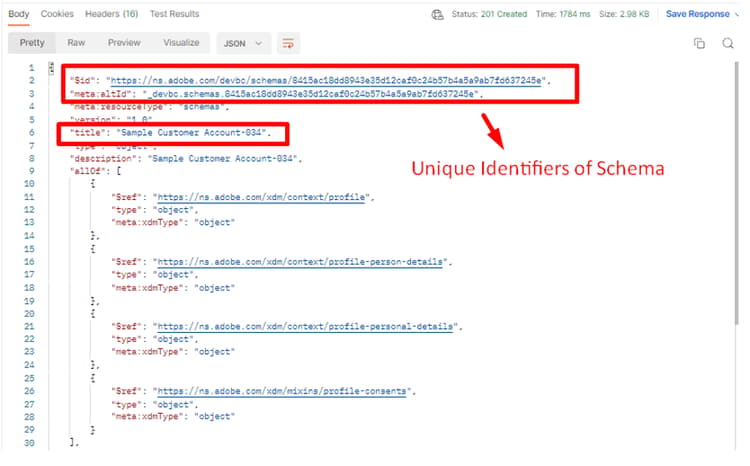Viewport: 750px width, 466px height.
Task: Open the Cookies tab
Action: 57,14
